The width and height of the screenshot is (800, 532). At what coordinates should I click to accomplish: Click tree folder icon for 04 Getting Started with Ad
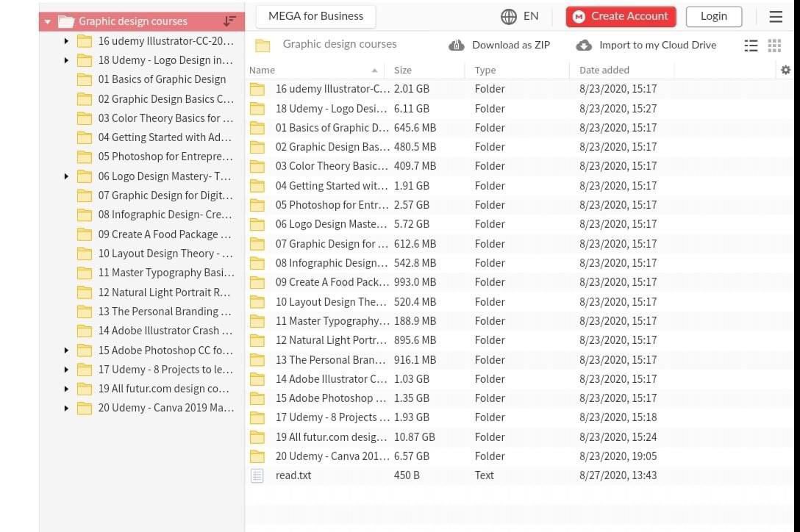(84, 137)
